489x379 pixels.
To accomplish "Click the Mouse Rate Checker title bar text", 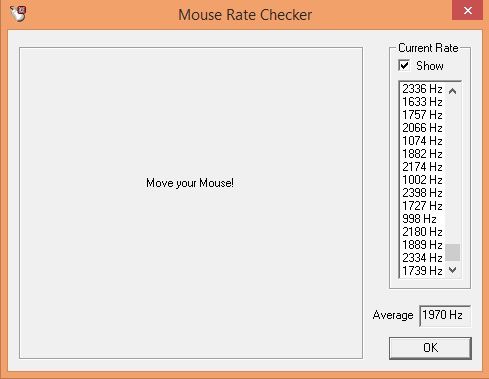I will coord(245,15).
